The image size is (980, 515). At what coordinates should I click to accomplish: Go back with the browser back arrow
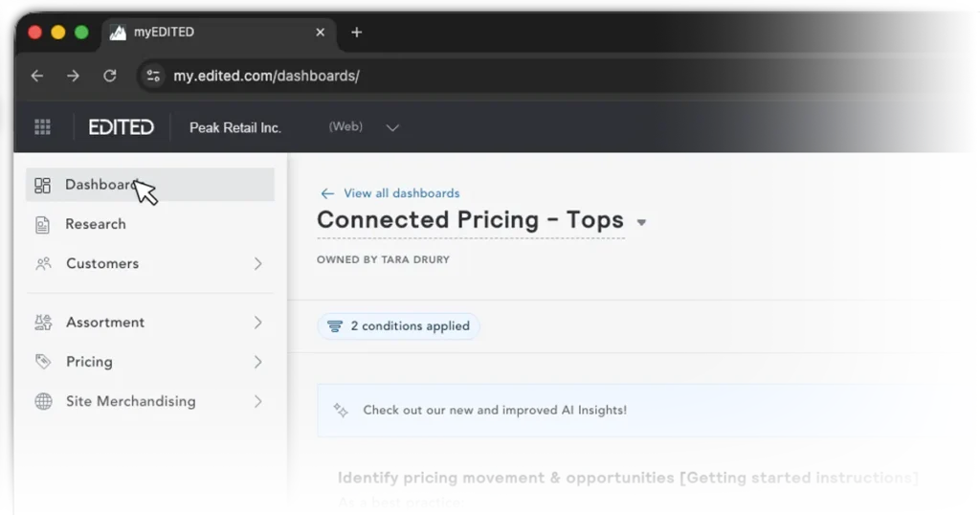(x=37, y=76)
